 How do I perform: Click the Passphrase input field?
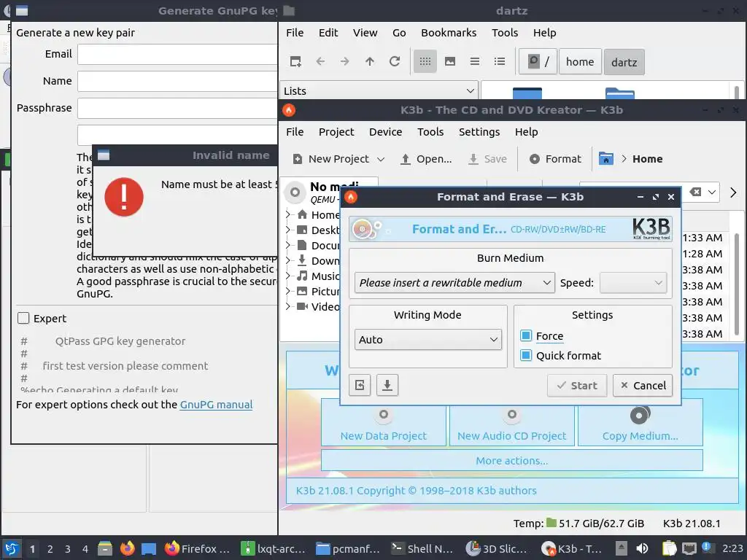177,108
